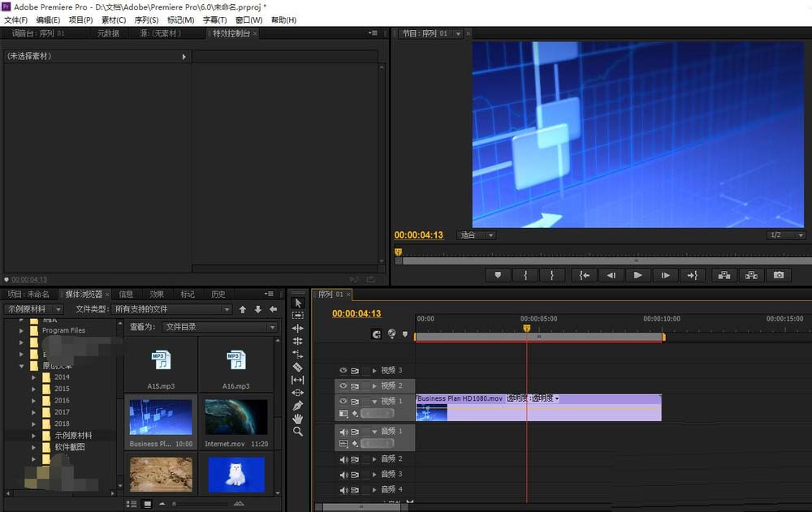Expand the 2016 folder in the tree
Viewport: 812px width, 512px height.
coord(34,401)
